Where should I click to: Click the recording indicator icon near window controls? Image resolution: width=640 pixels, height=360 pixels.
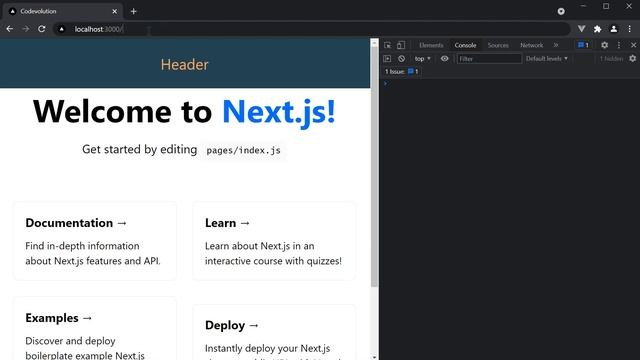tap(561, 11)
